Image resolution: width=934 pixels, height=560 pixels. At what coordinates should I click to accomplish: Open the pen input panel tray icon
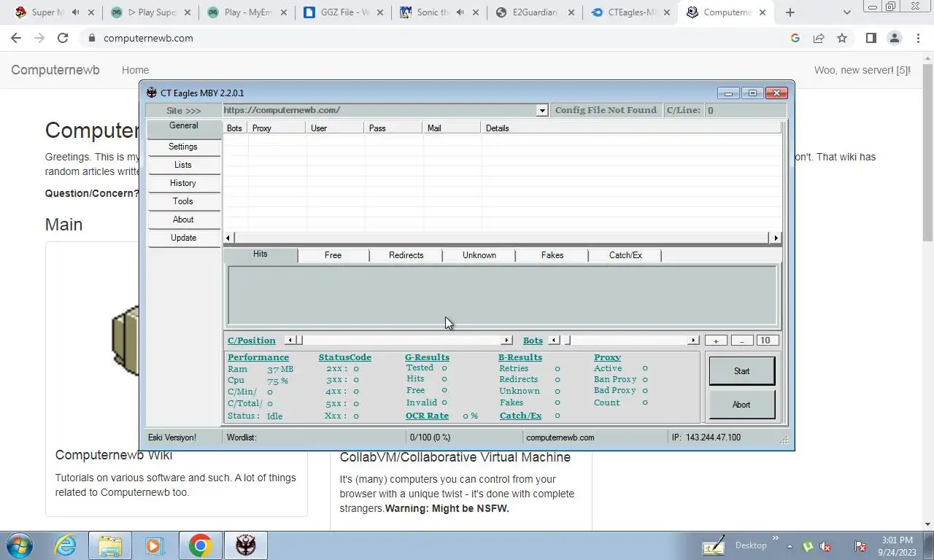[x=713, y=545]
